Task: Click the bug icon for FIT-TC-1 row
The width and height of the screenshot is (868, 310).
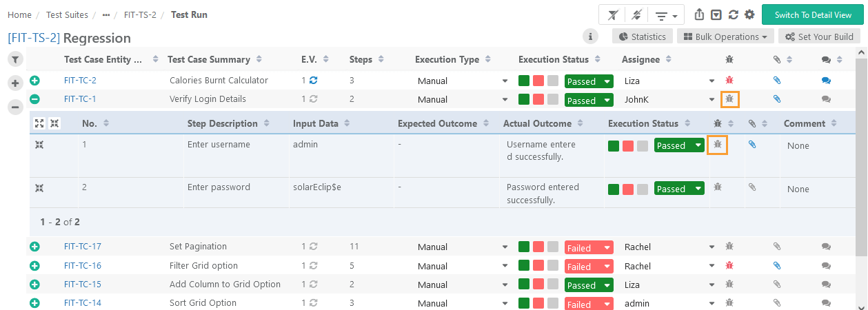Action: [729, 99]
